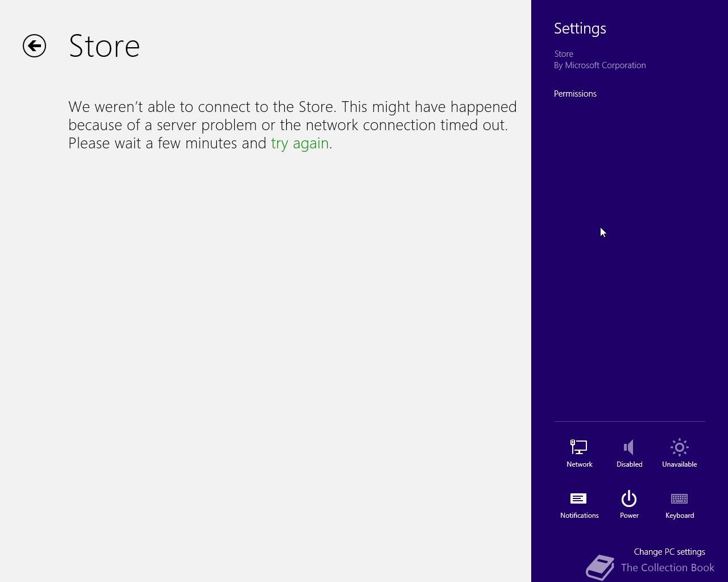Click the "By Microsoft Corporation" text

click(599, 65)
